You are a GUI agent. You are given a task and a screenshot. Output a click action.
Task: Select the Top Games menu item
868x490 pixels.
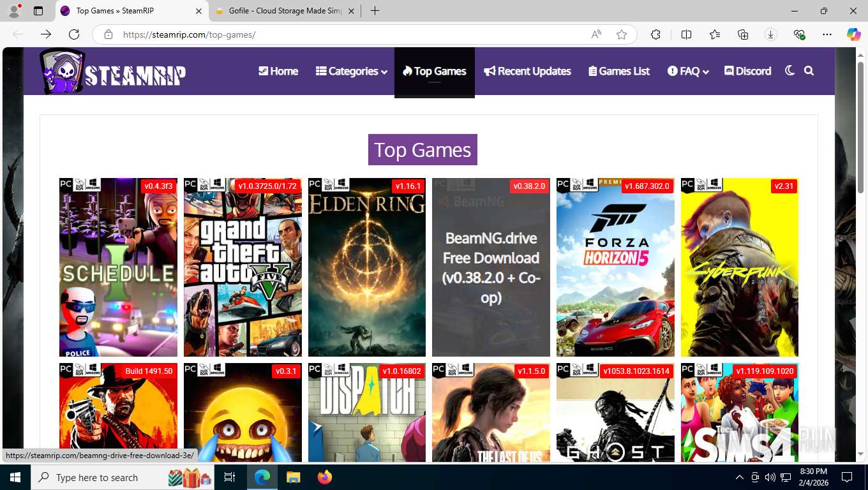click(x=435, y=71)
